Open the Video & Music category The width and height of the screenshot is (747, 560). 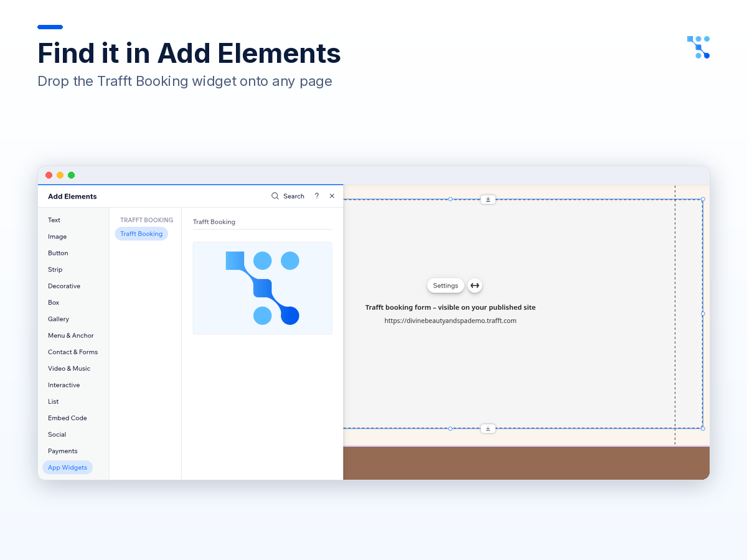pyautogui.click(x=69, y=368)
